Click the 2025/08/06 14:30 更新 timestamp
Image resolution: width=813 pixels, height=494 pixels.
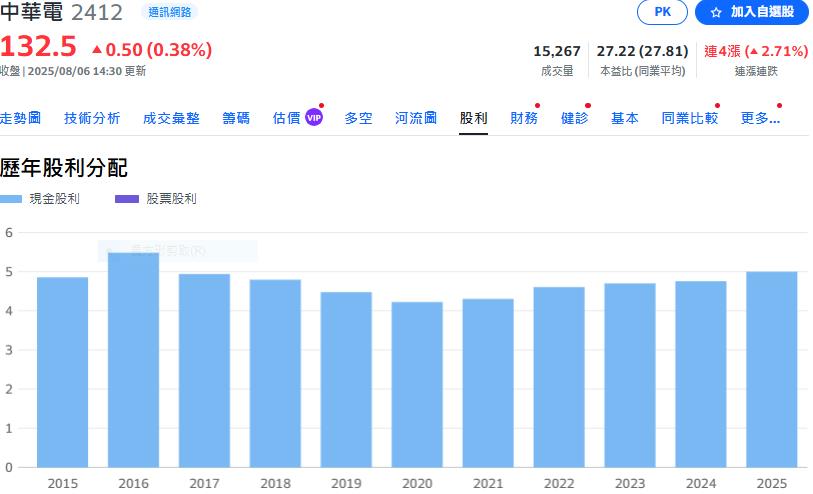(x=87, y=71)
